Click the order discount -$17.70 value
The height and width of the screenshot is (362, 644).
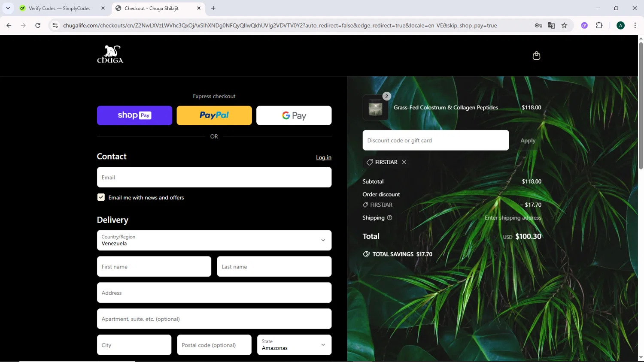pyautogui.click(x=531, y=205)
